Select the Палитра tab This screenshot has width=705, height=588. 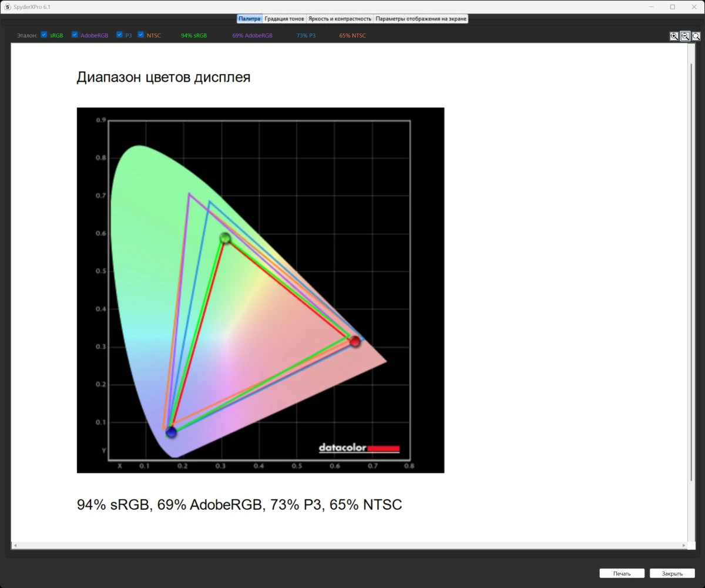coord(250,19)
